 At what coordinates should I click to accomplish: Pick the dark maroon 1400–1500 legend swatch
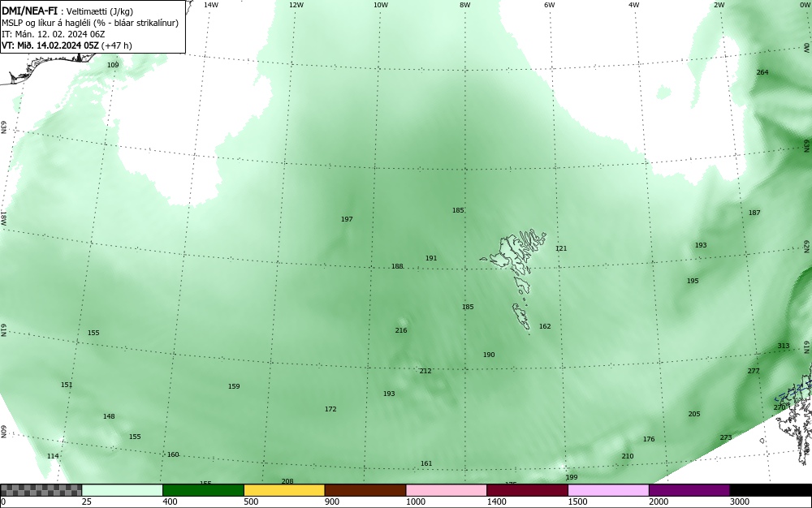click(x=527, y=490)
